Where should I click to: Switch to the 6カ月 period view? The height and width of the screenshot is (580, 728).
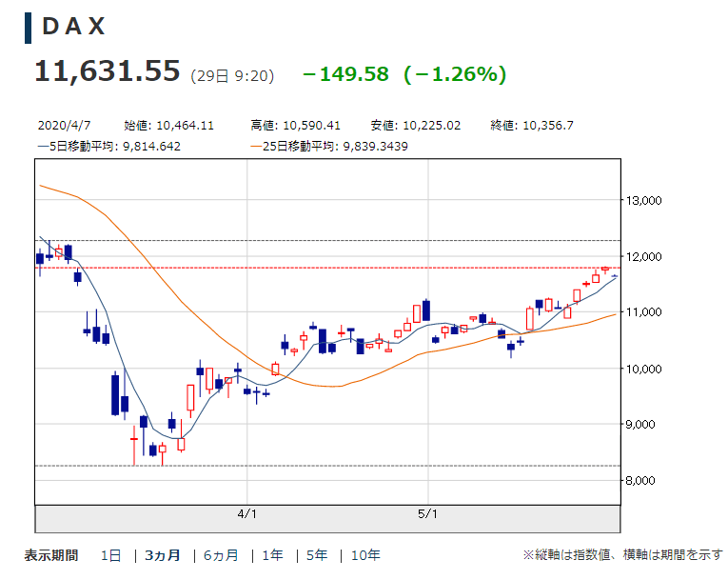coord(219,556)
